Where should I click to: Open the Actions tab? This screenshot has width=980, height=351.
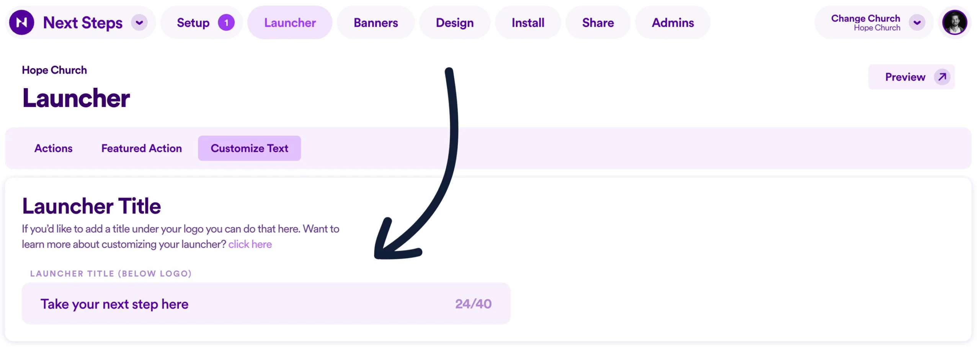coord(53,148)
